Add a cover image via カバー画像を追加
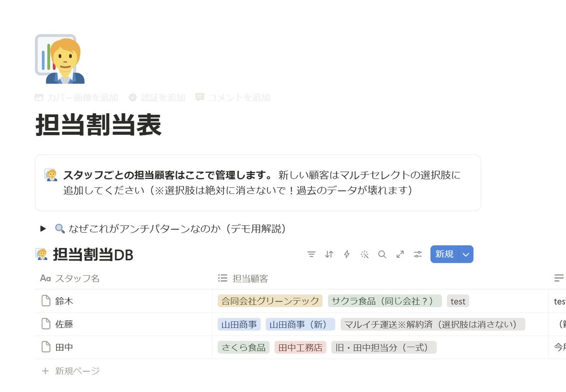This screenshot has width=566, height=392. click(x=76, y=98)
